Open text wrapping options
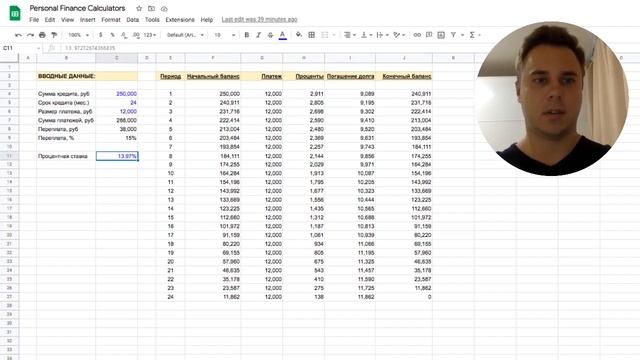 pyautogui.click(x=382, y=35)
